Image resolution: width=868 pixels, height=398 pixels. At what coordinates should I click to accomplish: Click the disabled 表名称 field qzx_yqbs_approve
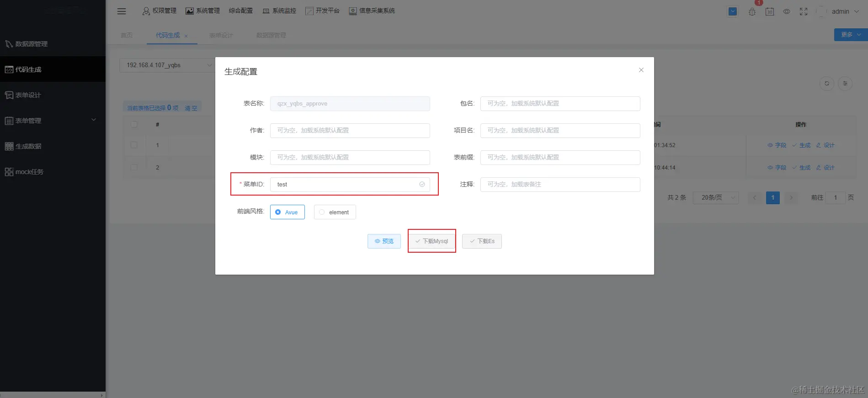350,104
